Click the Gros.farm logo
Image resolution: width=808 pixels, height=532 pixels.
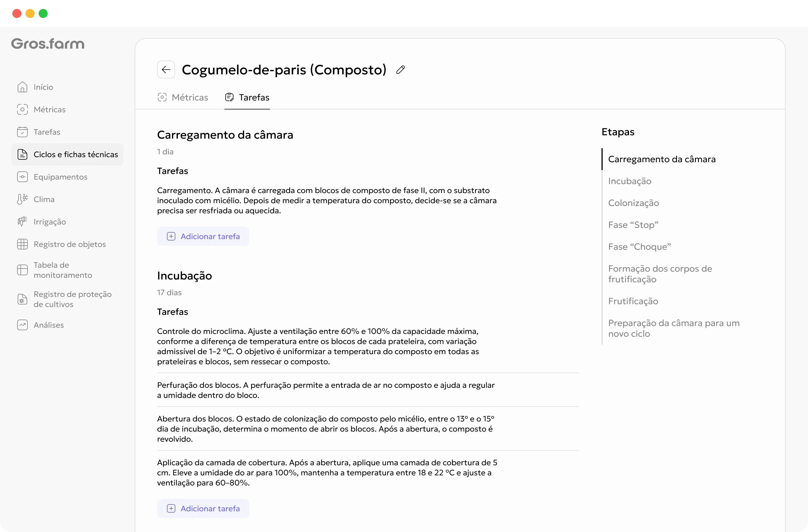[x=48, y=44]
